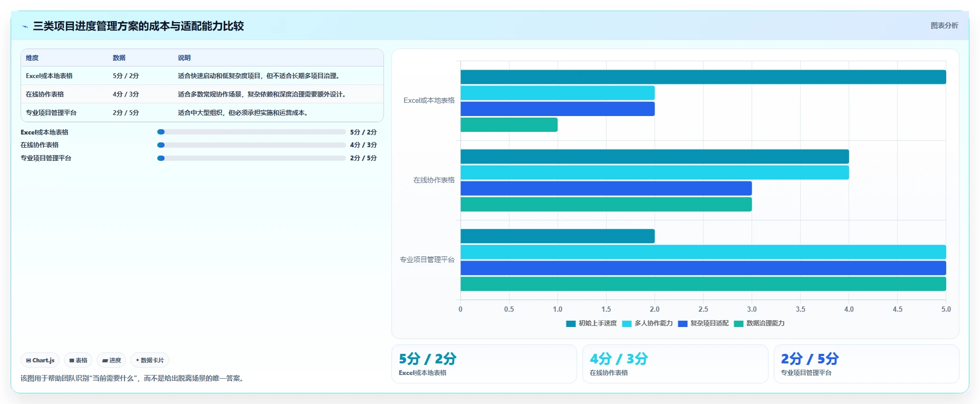Open the 2分 / 5分 专业项目管理平台 stat card
The image size is (980, 404).
tap(866, 364)
